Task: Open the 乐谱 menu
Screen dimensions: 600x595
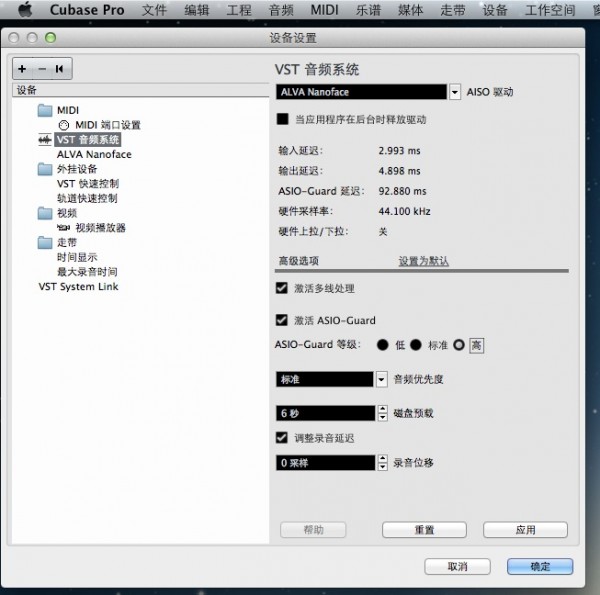Action: pyautogui.click(x=368, y=10)
